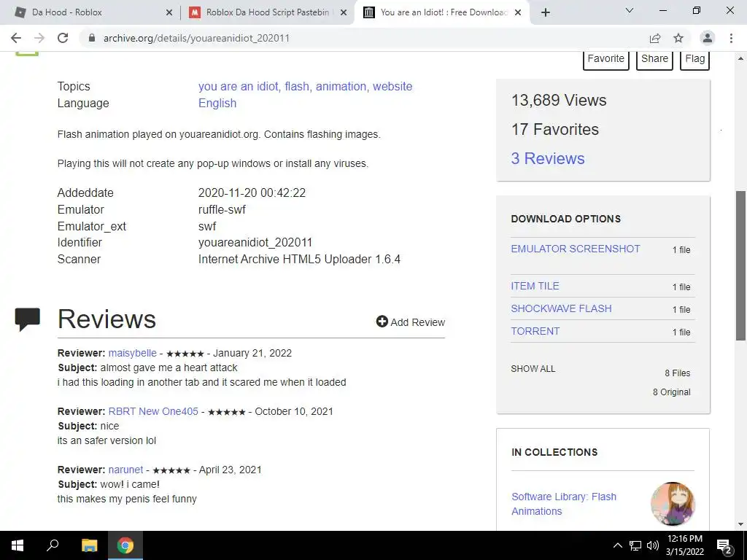Click the Addeddate value 2020-11-20 00:42:22
The height and width of the screenshot is (560, 747).
click(x=252, y=192)
